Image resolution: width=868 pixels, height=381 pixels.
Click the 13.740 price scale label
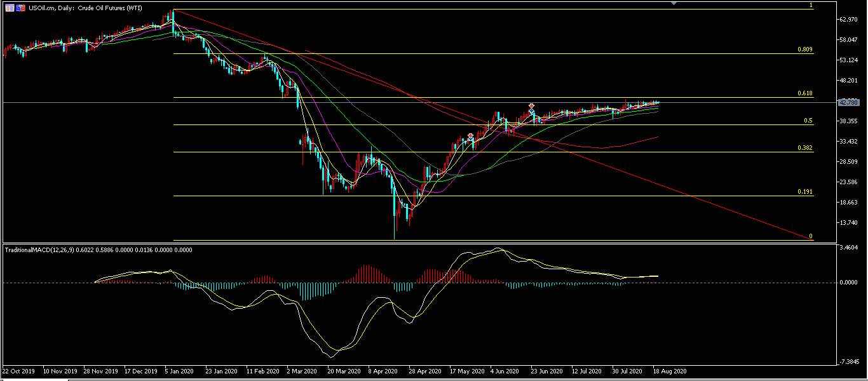[849, 223]
